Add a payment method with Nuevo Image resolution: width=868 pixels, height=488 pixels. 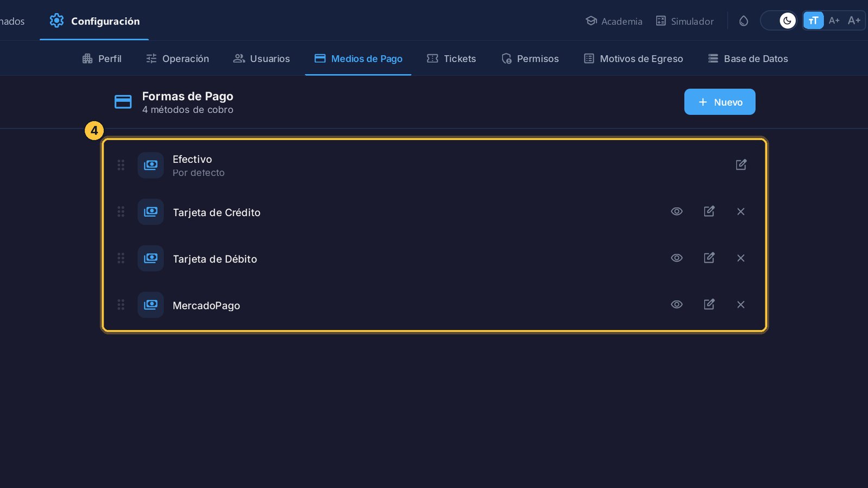pos(719,102)
